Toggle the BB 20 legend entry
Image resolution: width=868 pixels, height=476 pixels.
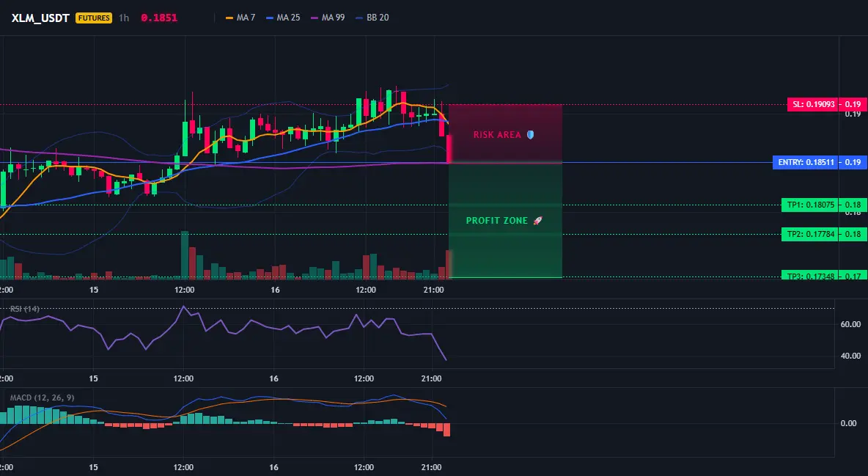click(372, 18)
